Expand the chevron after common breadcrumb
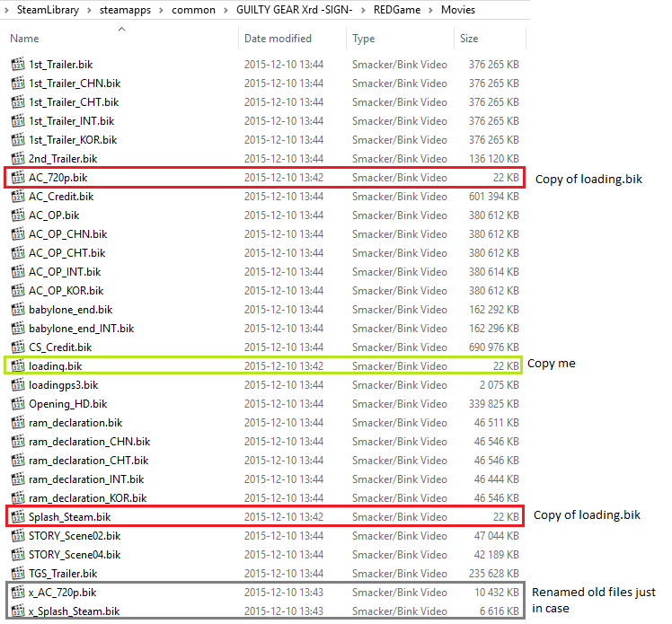The width and height of the screenshot is (672, 624). tap(225, 10)
